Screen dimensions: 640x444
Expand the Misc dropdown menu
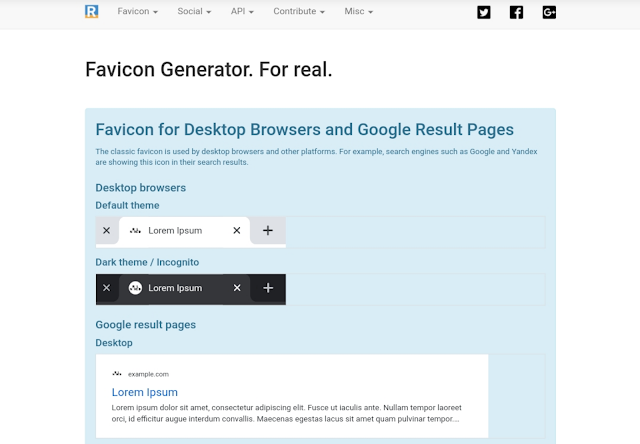pos(358,11)
